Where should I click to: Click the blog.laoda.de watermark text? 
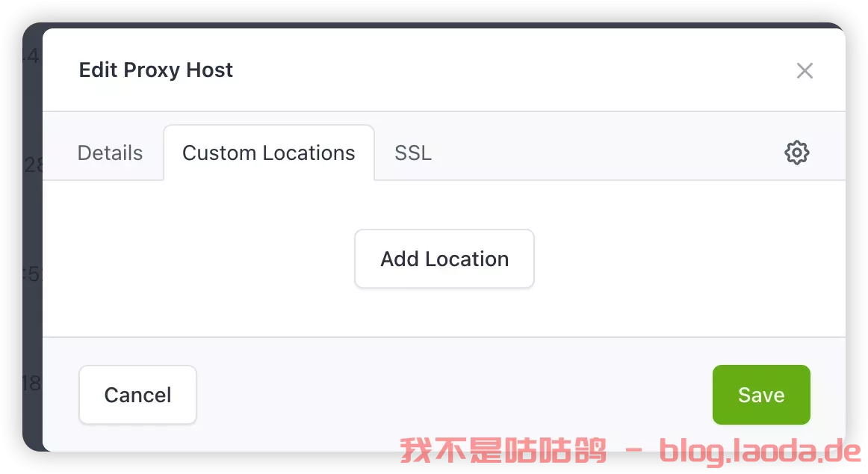point(760,451)
